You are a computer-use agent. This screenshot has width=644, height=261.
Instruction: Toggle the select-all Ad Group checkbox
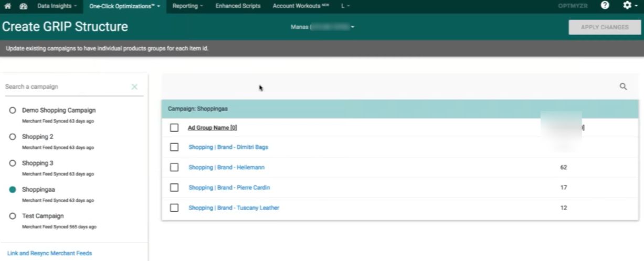(x=174, y=127)
